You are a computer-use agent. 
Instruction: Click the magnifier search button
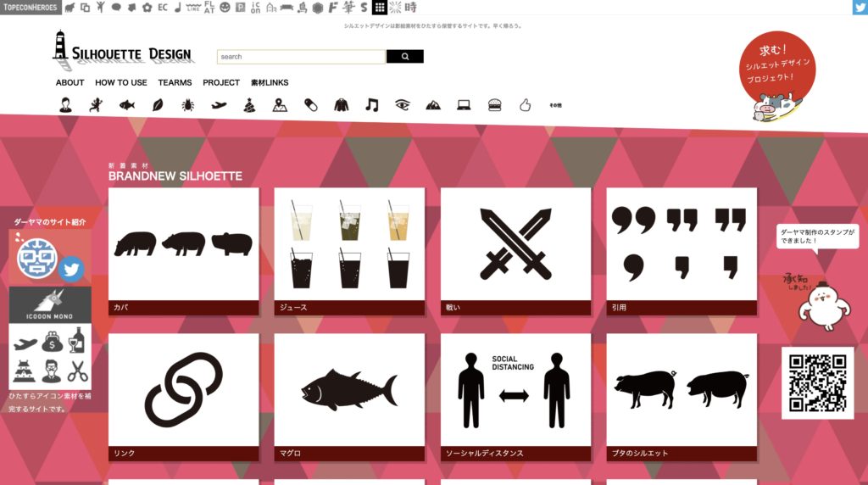[x=404, y=57]
